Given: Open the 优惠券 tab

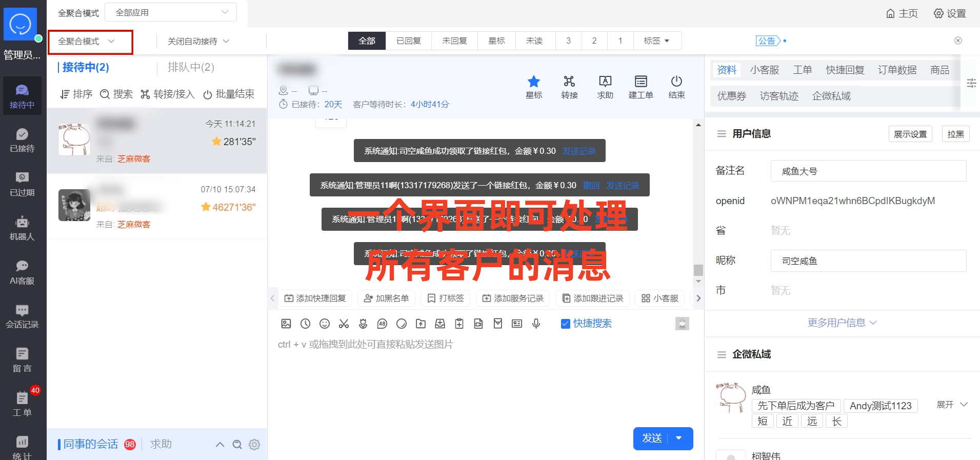Looking at the screenshot, I should (x=731, y=96).
